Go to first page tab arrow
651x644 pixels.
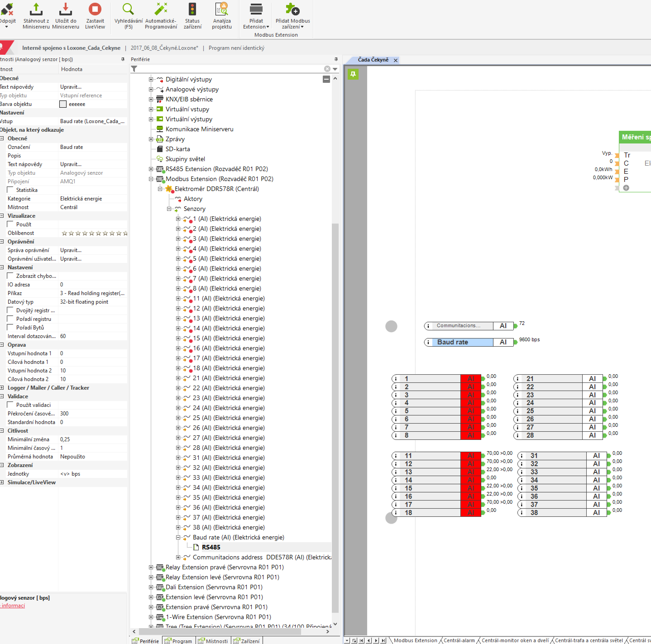pyautogui.click(x=361, y=641)
